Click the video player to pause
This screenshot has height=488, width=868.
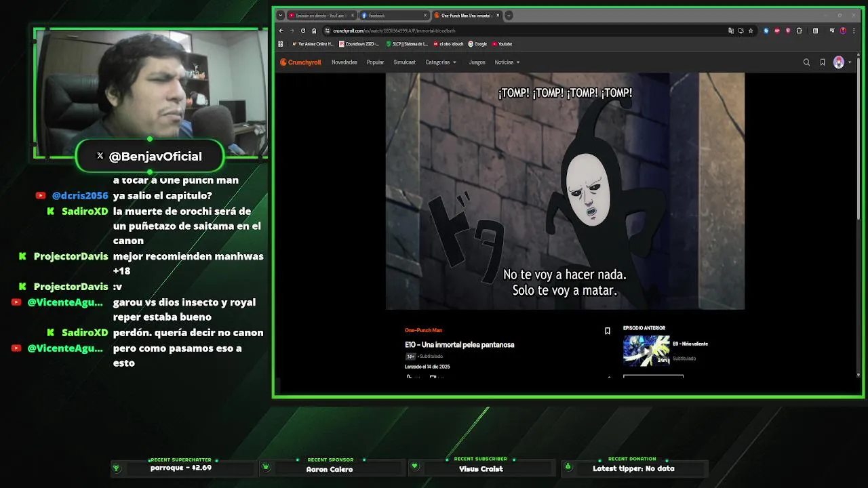click(x=565, y=191)
